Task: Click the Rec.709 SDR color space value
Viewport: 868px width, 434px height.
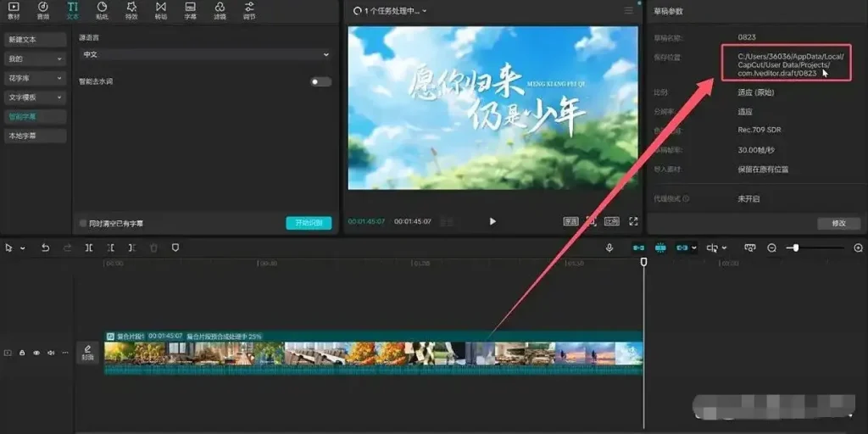Action: tap(759, 130)
